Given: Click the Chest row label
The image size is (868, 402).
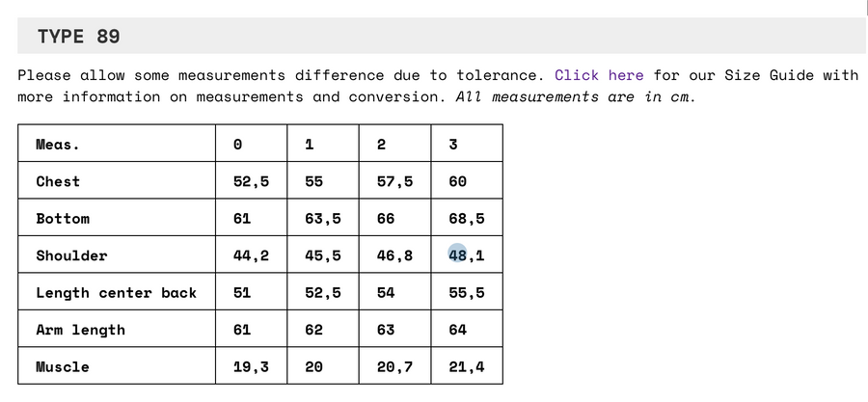Looking at the screenshot, I should pyautogui.click(x=58, y=181).
